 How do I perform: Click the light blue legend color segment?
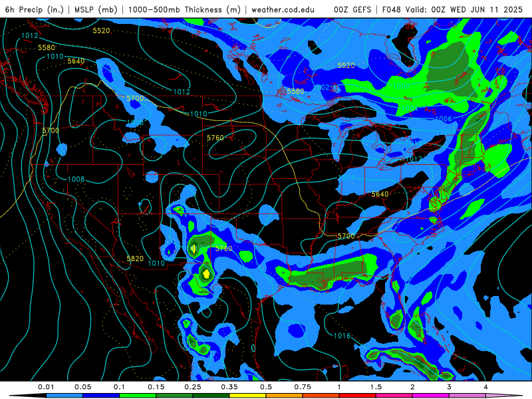[x=65, y=396]
